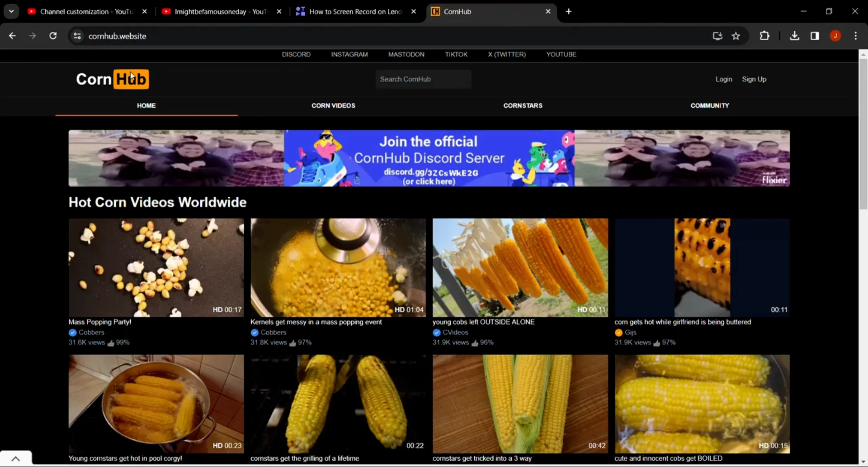Click the verified badge next to Cobbers
Viewport: 868px width, 467px height.
pos(72,332)
